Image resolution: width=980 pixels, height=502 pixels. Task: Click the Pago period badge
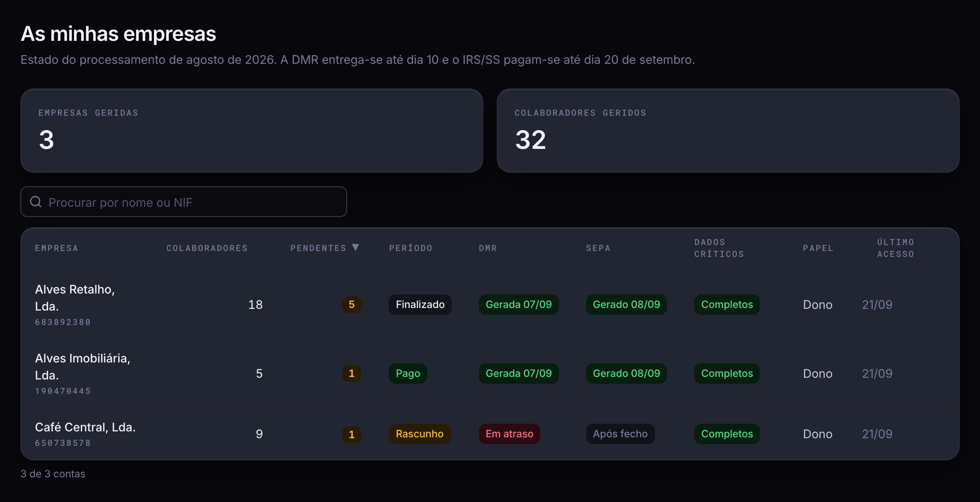click(x=408, y=374)
